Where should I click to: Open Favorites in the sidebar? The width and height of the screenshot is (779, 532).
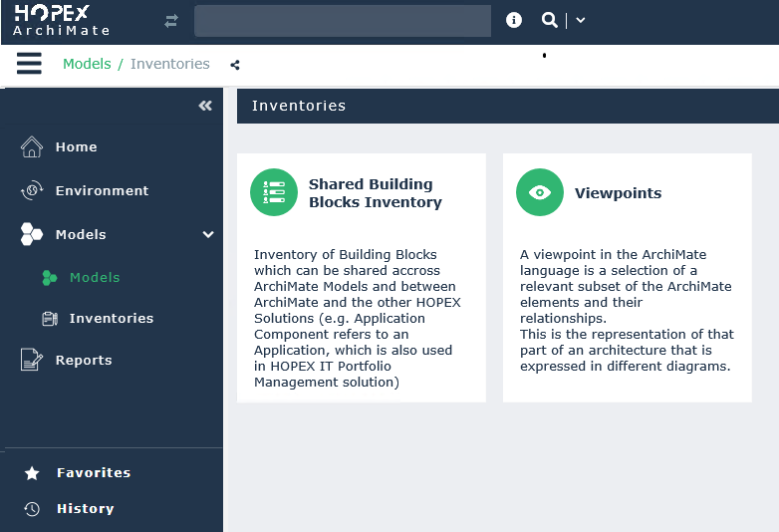click(x=93, y=472)
